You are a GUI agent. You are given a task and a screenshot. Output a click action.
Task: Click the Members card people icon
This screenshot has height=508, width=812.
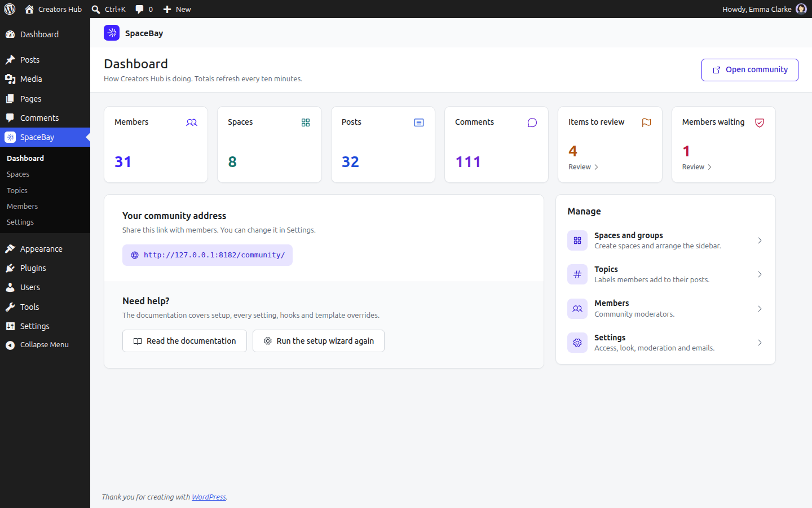(x=192, y=122)
